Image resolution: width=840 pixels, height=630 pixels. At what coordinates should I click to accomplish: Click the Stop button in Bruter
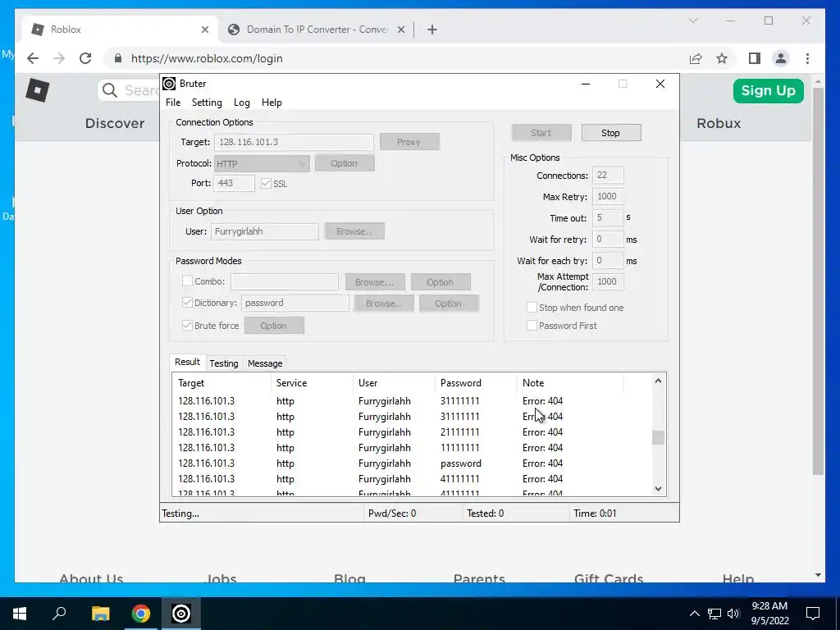click(x=610, y=133)
